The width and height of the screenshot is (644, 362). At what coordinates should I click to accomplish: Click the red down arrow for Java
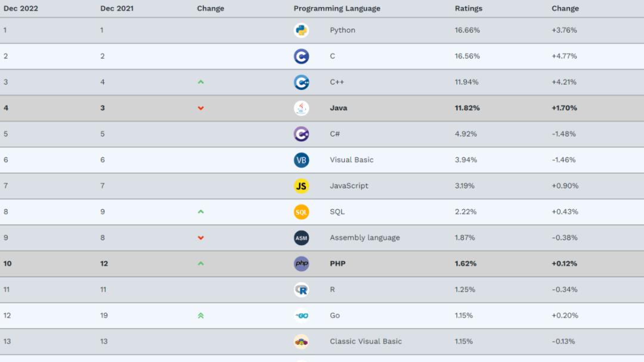[201, 108]
